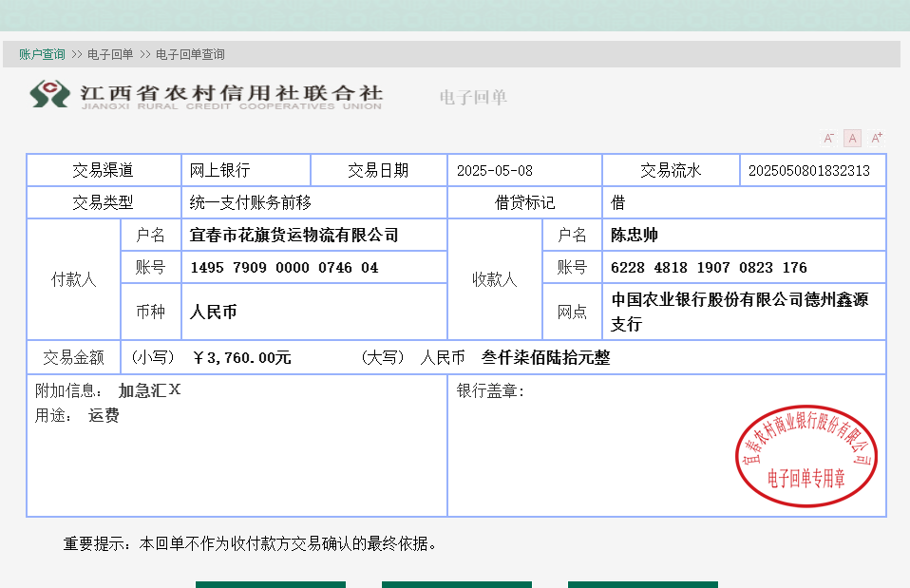Select payee account 6228 4818 1907 0823 176
The image size is (910, 588).
coord(709,268)
